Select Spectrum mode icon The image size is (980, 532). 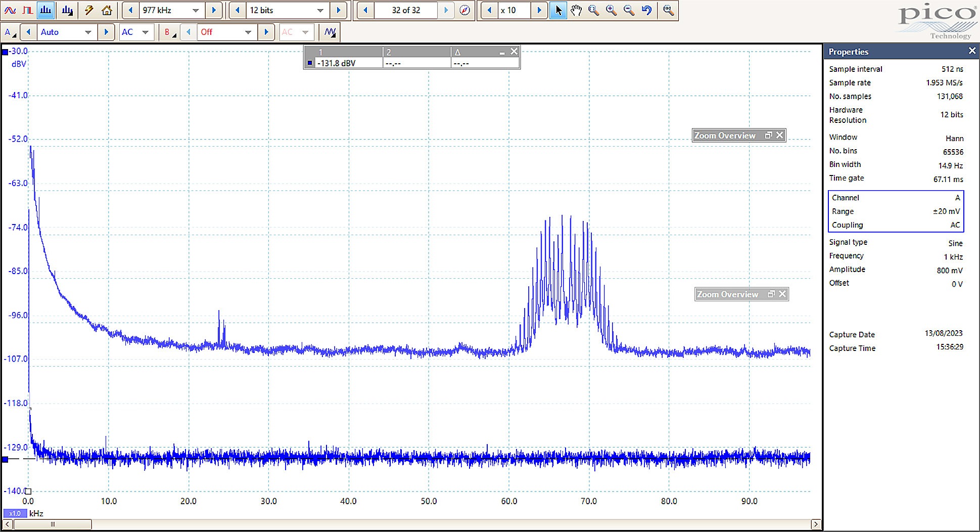click(x=46, y=10)
